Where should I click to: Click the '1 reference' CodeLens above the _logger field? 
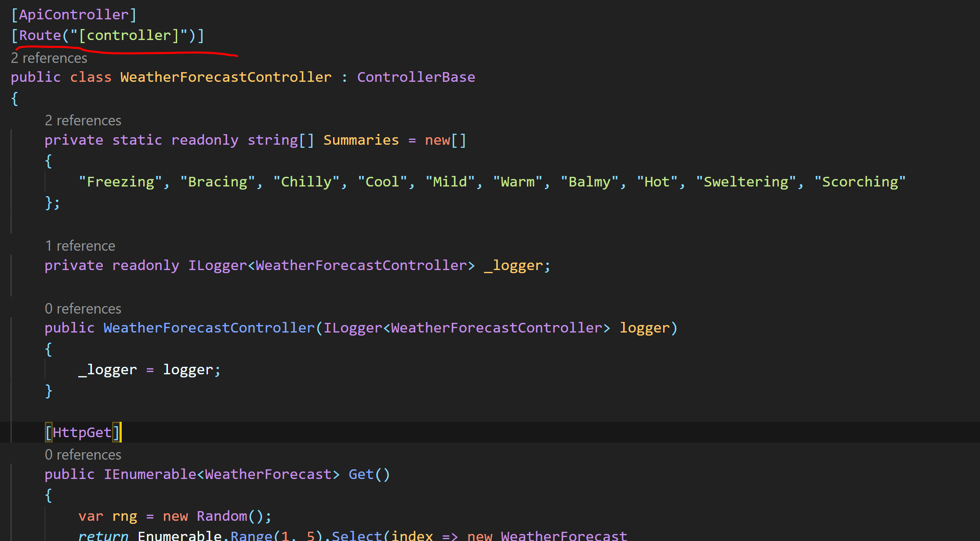80,246
